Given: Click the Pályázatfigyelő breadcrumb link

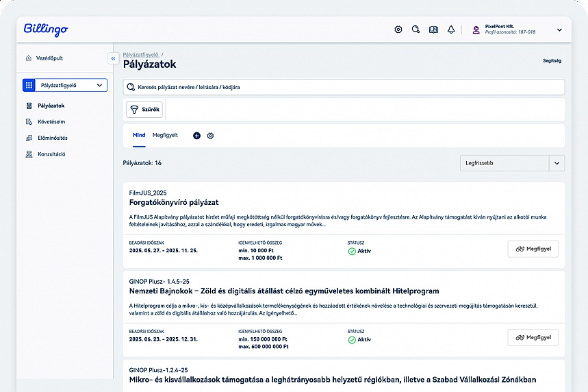Looking at the screenshot, I should pos(141,53).
